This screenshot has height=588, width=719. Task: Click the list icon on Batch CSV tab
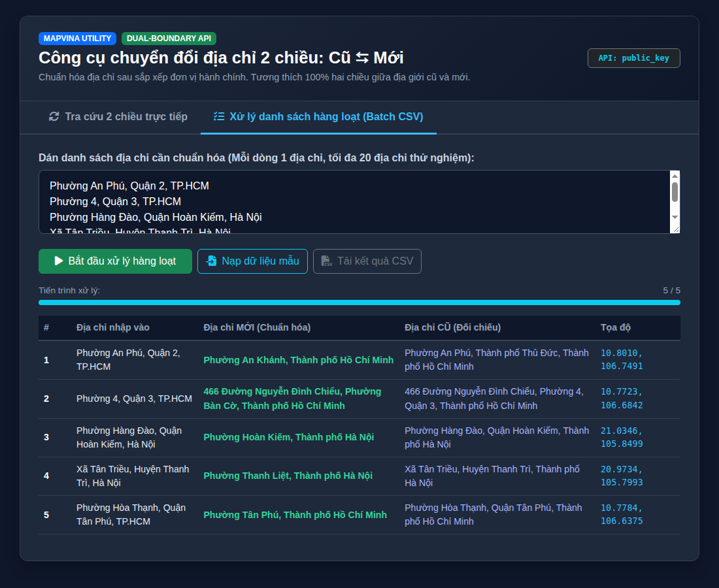[x=219, y=117]
